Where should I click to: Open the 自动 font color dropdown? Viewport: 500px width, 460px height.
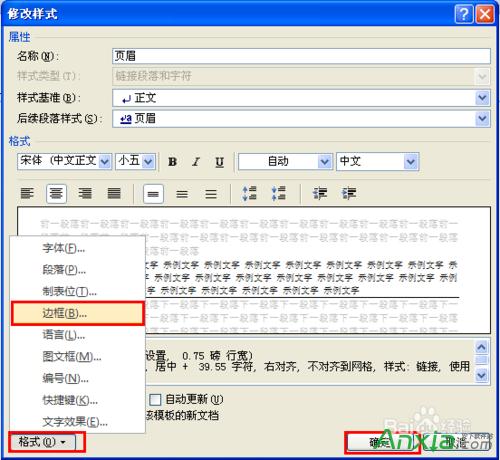click(x=324, y=162)
